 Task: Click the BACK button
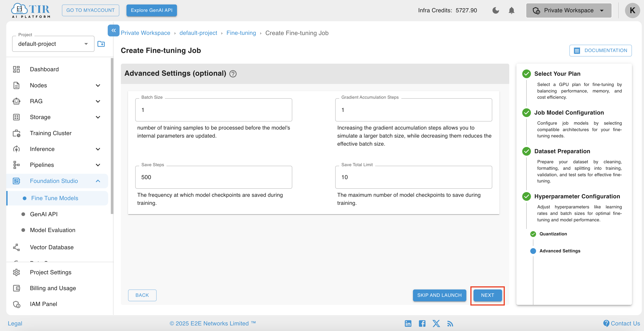click(x=142, y=295)
